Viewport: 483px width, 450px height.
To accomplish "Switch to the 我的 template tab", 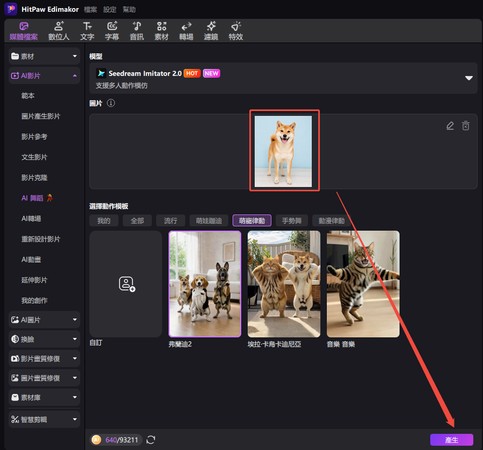I will click(104, 221).
